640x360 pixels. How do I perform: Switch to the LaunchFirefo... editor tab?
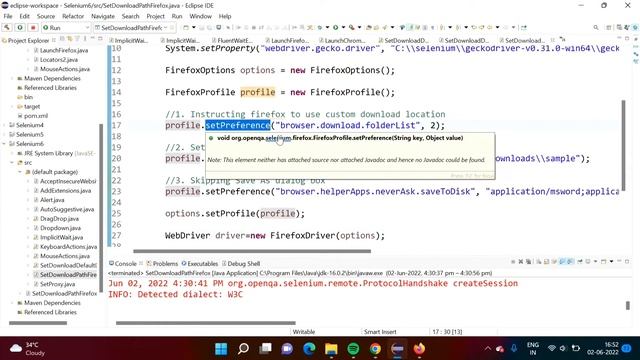pos(286,40)
